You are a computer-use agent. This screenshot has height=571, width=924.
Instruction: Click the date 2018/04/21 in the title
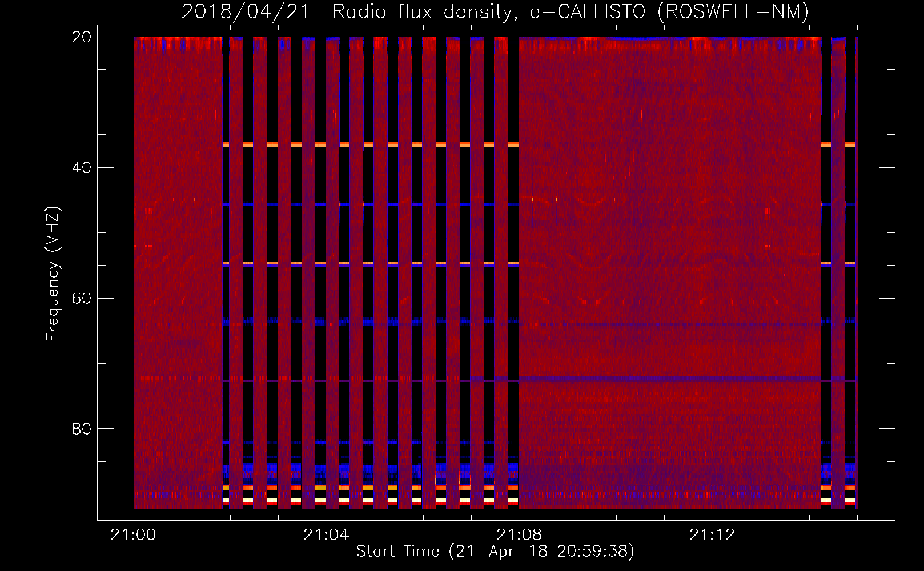point(246,12)
